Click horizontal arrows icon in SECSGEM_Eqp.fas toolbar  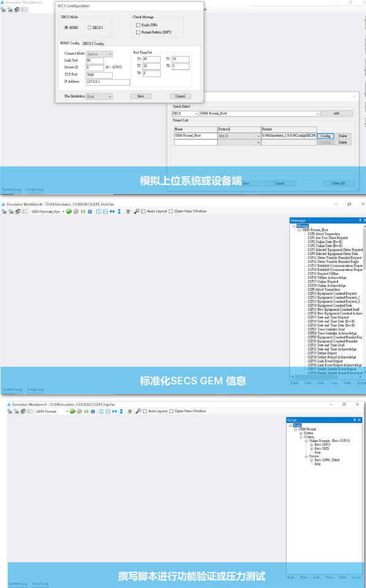point(115,411)
